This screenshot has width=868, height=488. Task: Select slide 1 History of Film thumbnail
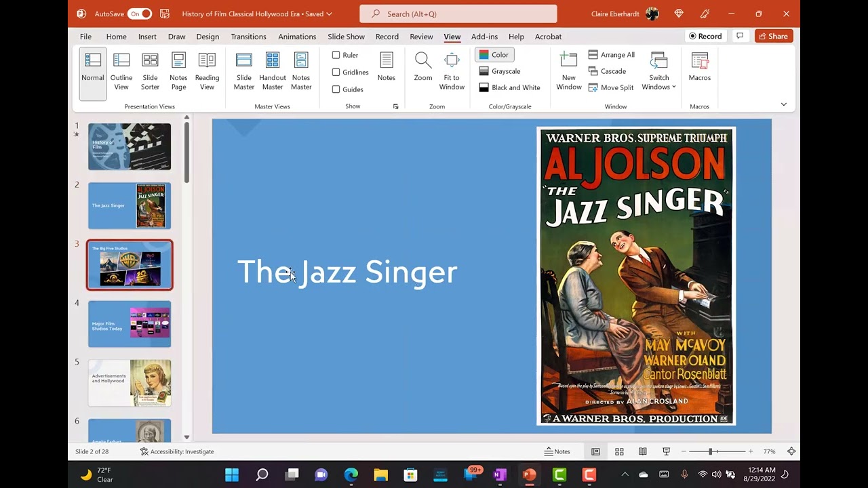[x=130, y=146]
